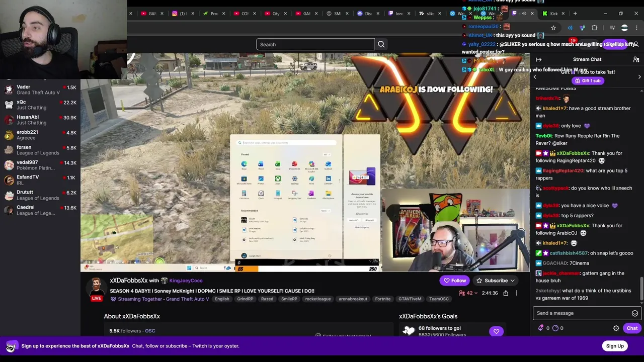Switch to the Discord browser tab
This screenshot has height=362, width=644.
[367, 14]
